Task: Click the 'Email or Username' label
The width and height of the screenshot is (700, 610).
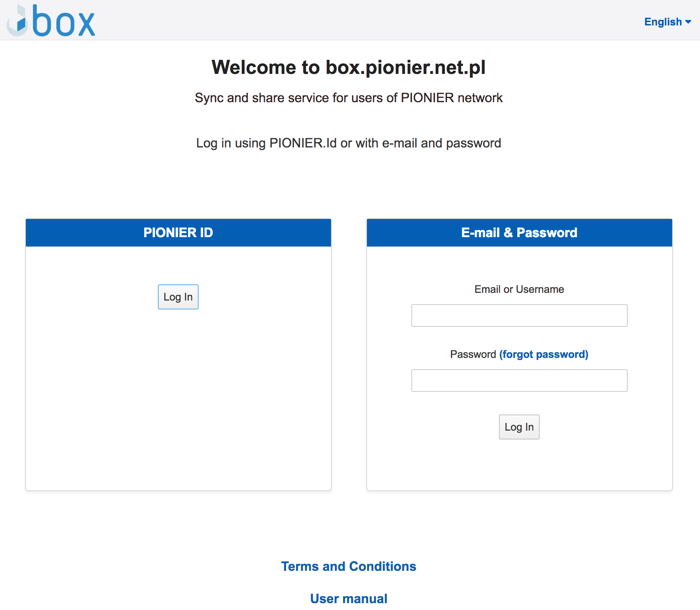Action: (x=519, y=289)
